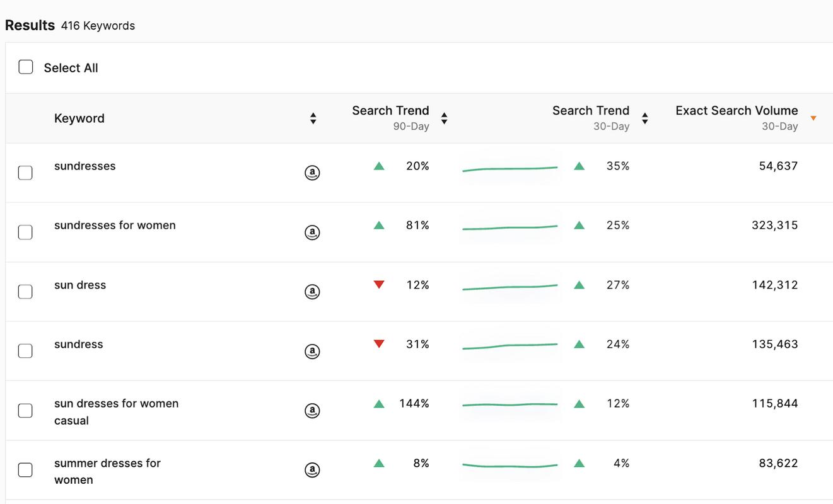Sort by 90-Day Search Trend arrows
The image size is (833, 504).
(x=444, y=118)
